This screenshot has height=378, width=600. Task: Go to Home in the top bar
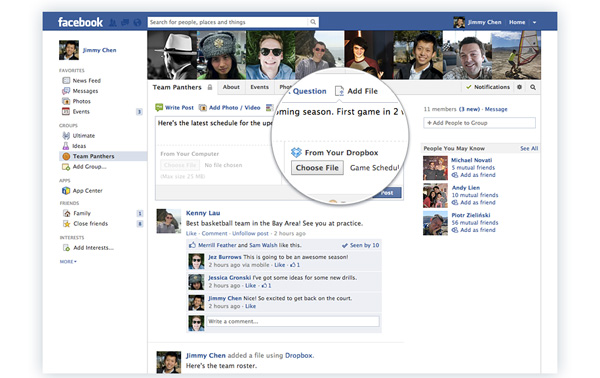point(517,22)
